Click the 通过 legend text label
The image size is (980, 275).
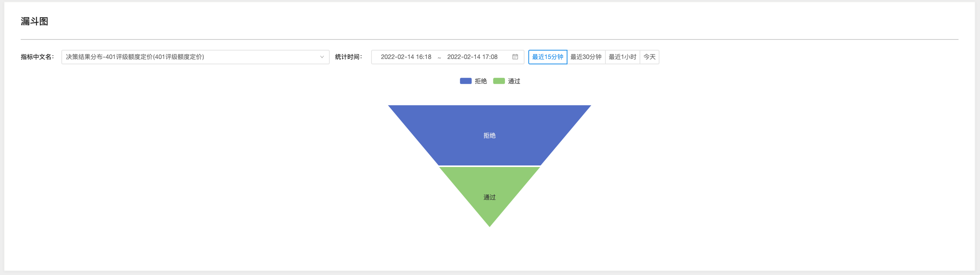[514, 81]
